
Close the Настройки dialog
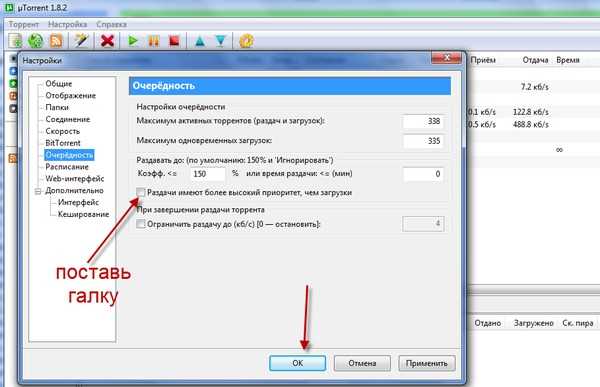point(446,58)
